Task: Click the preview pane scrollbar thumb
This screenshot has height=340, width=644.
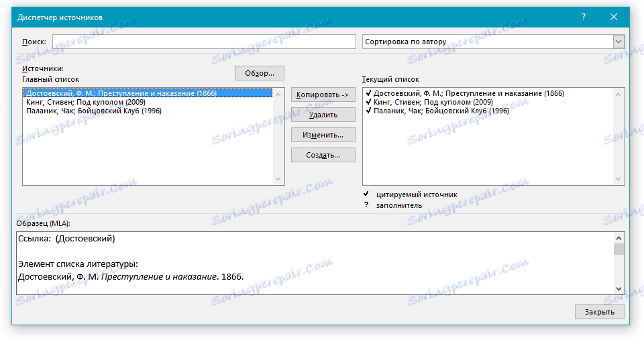Action: [619, 249]
